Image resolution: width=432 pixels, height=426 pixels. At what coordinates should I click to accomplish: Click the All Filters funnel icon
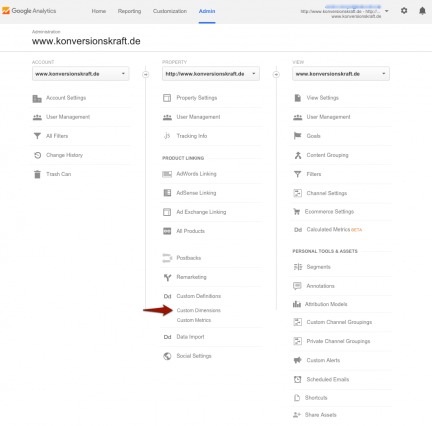[37, 136]
